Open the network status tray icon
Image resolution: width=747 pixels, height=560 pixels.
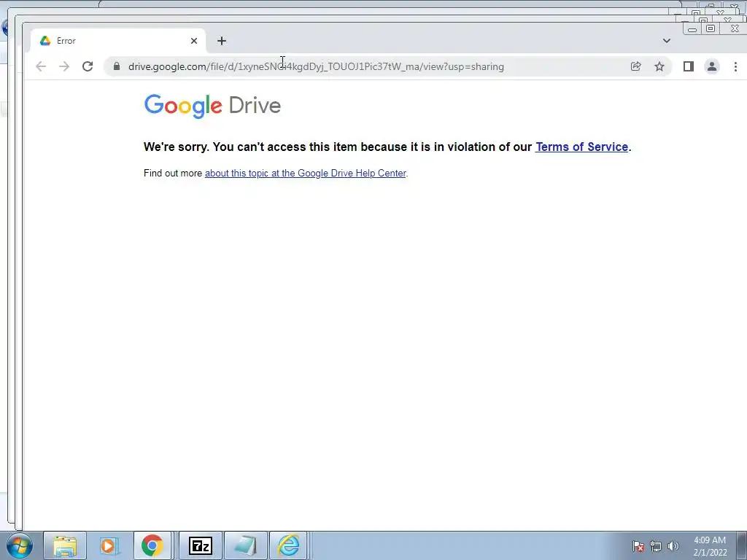(656, 546)
